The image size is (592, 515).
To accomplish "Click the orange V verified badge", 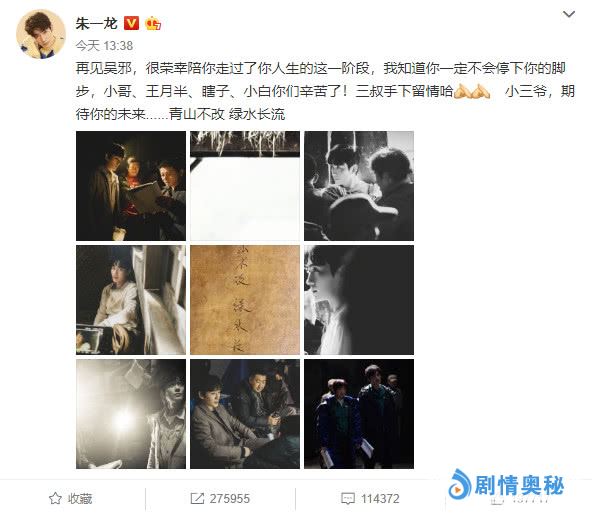I will tap(131, 23).
